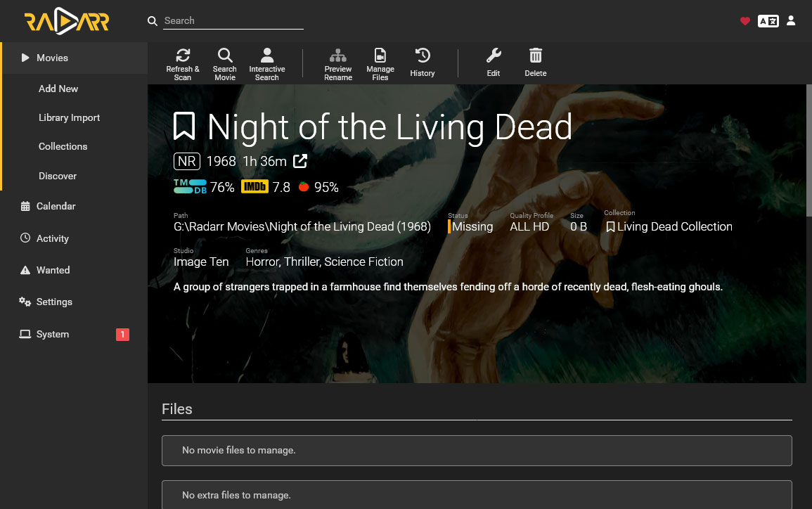
Task: Click the page vertical scrollbar
Action: [x=809, y=150]
